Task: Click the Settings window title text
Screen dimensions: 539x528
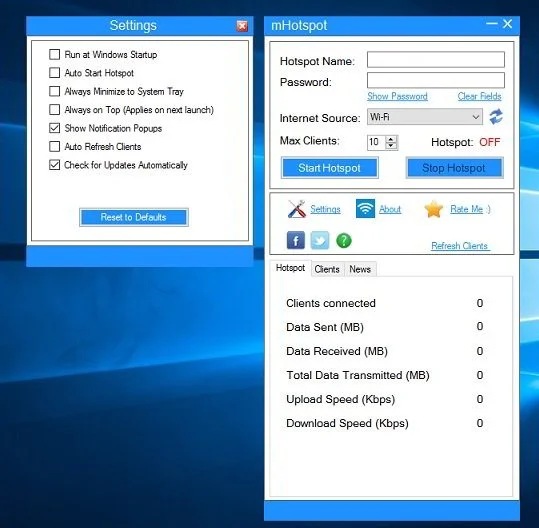Action: pos(133,25)
